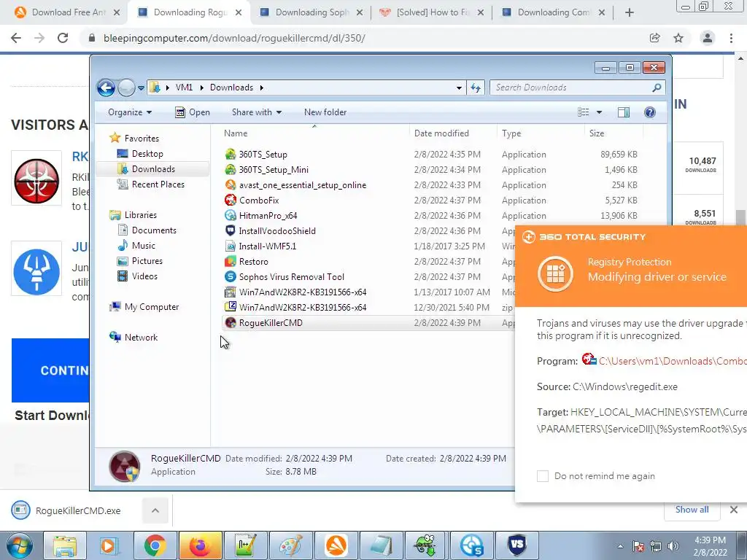Viewport: 747px width, 560px height.
Task: Click the Explorer refresh button
Action: (x=476, y=87)
